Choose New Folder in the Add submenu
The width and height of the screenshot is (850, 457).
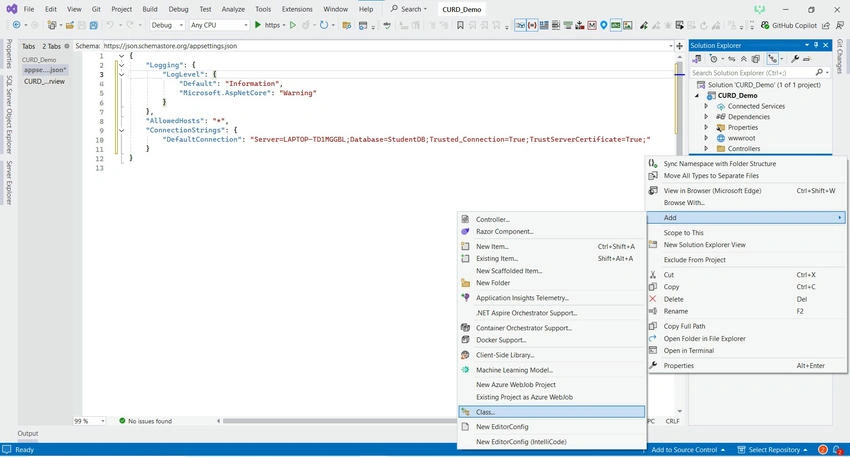pos(552,283)
